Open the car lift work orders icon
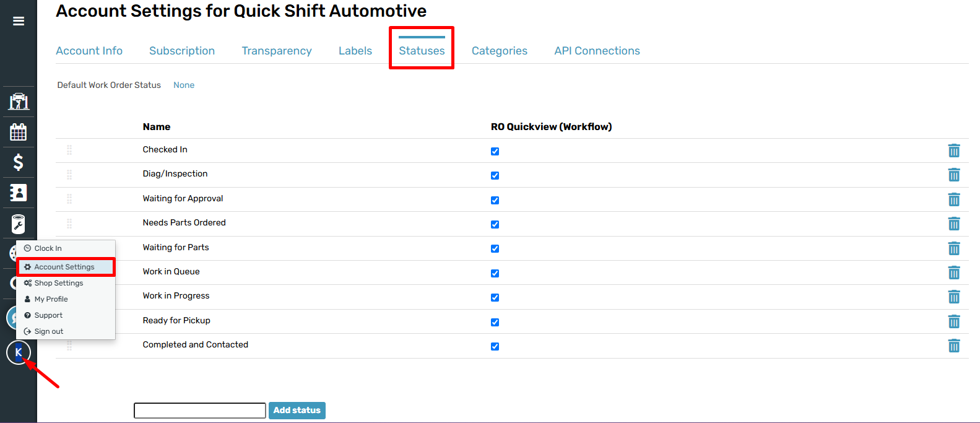980x423 pixels. (x=19, y=101)
